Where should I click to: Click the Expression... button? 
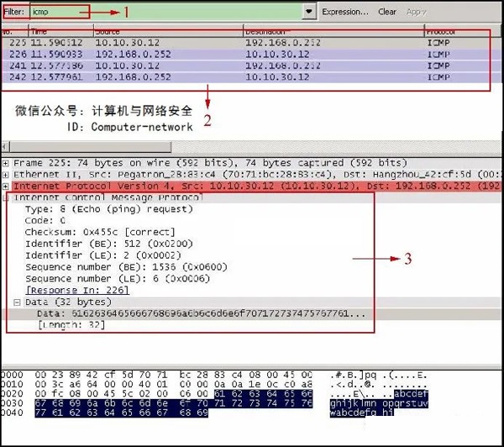click(345, 12)
